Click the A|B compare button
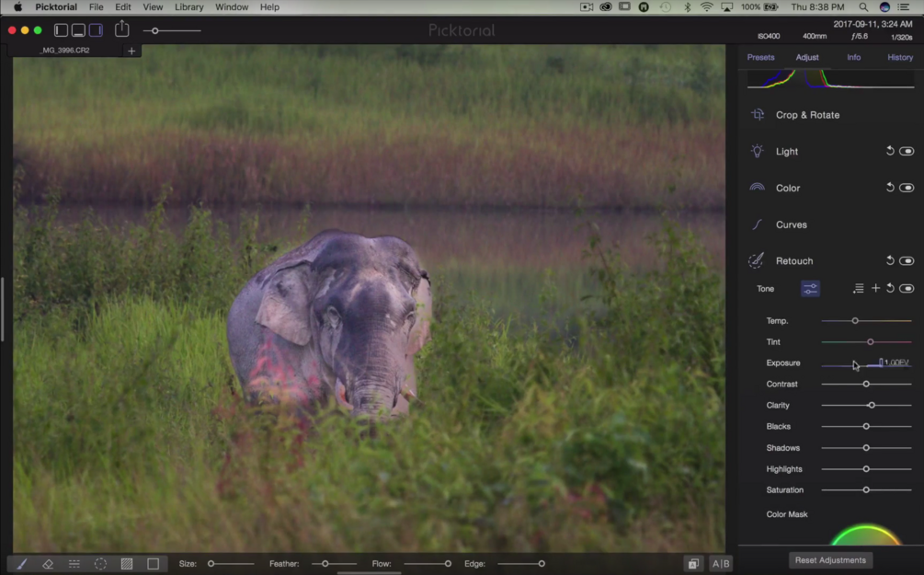The image size is (924, 575). [x=721, y=564]
